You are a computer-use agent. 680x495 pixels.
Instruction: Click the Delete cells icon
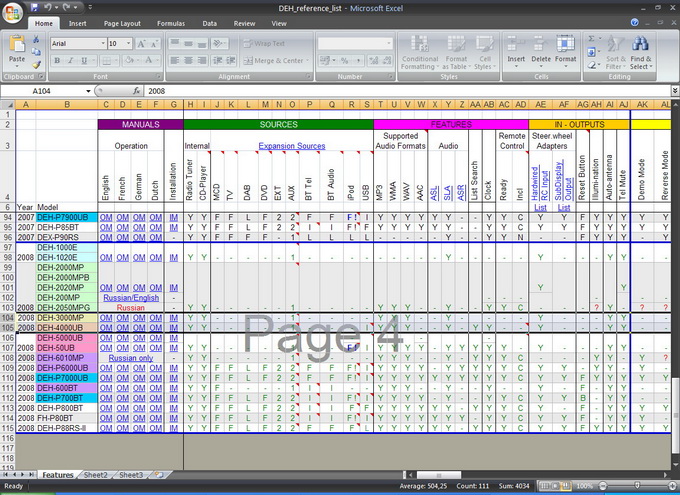point(541,46)
